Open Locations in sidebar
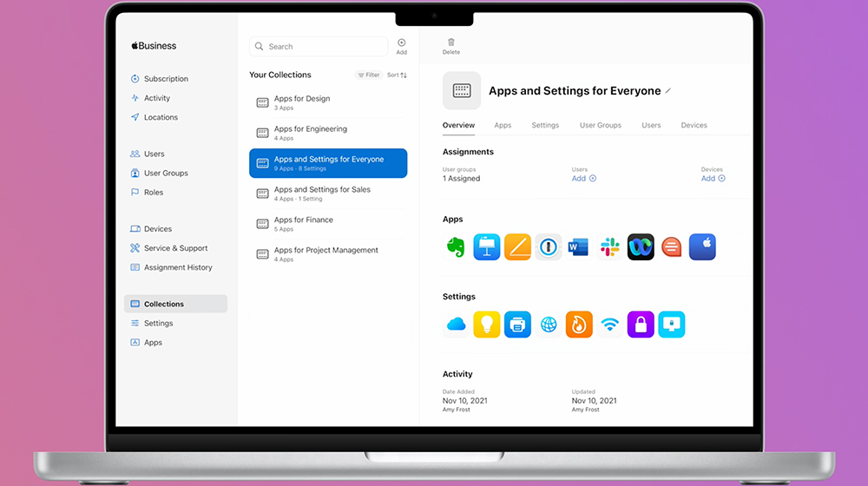The image size is (868, 486). pos(155,117)
